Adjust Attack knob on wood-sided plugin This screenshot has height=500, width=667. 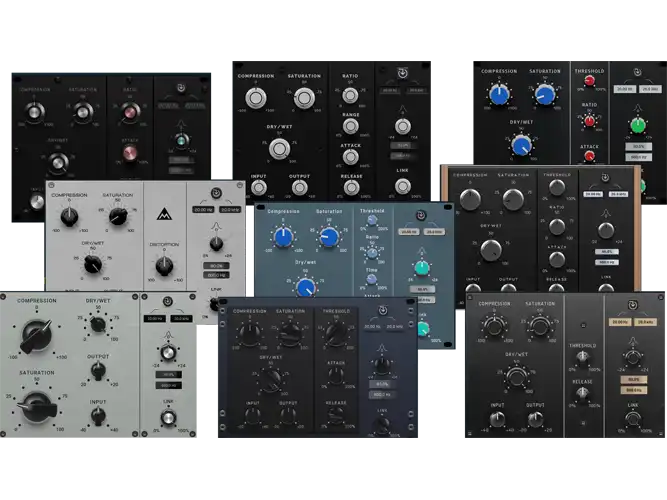[557, 259]
